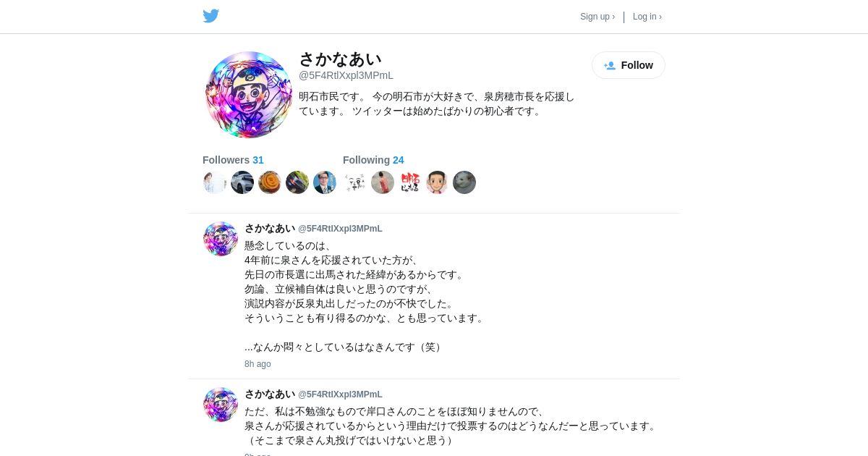Select the first following avatar with doodle
The height and width of the screenshot is (456, 868).
click(x=355, y=182)
